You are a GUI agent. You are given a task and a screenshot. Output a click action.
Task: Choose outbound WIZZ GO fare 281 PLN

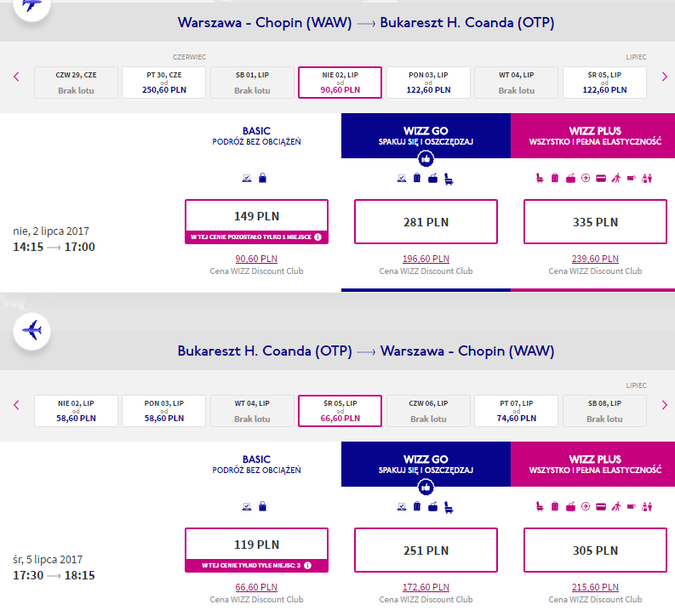coord(426,221)
